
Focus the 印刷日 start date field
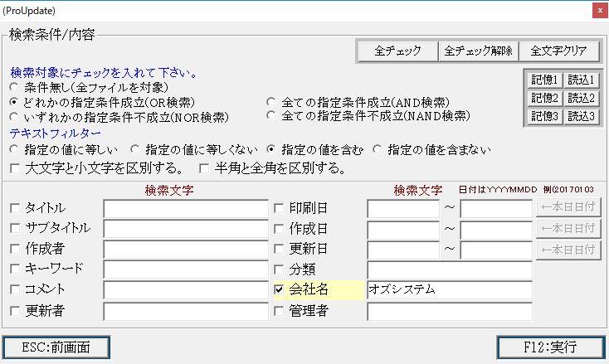403,209
